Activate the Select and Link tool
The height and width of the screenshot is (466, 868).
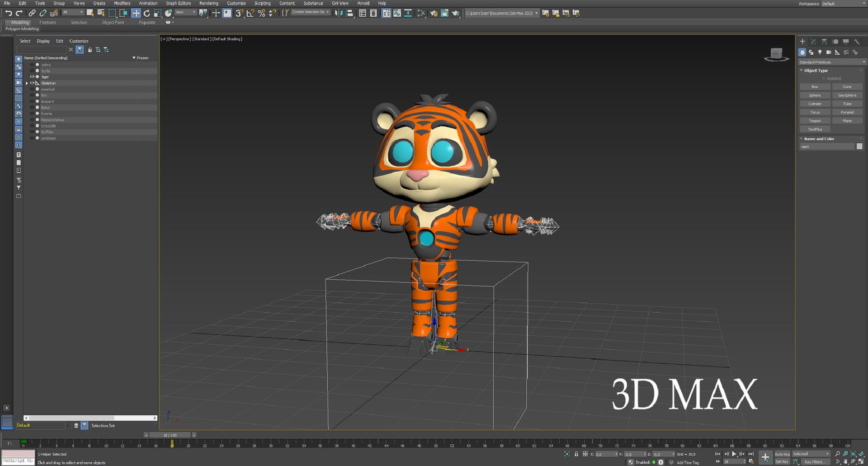click(32, 13)
